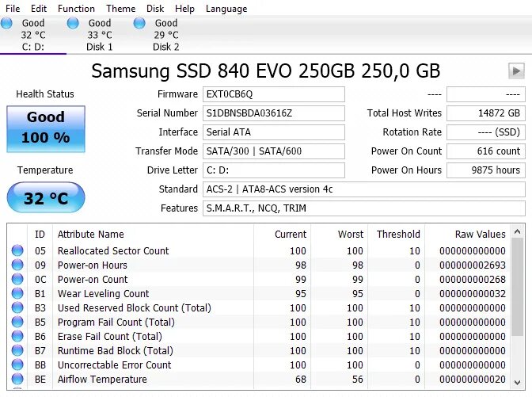Click status orb for Program Fail Count

[17, 322]
